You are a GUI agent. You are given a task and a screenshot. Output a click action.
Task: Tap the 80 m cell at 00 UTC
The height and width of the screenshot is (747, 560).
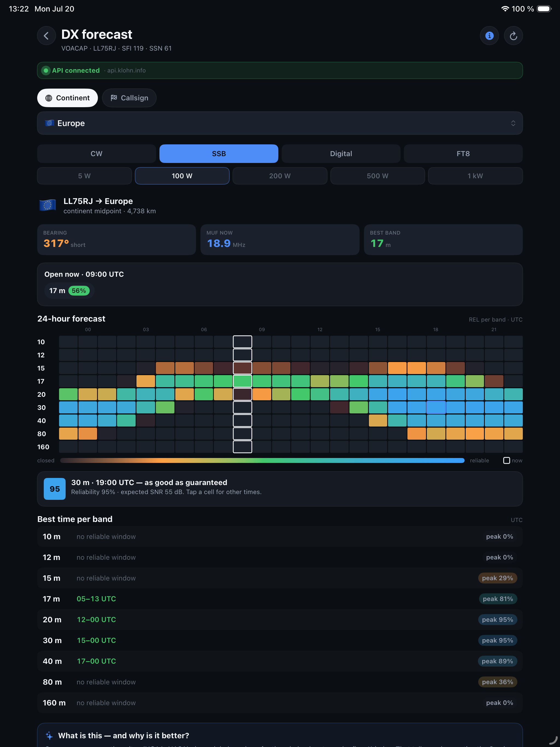click(68, 434)
